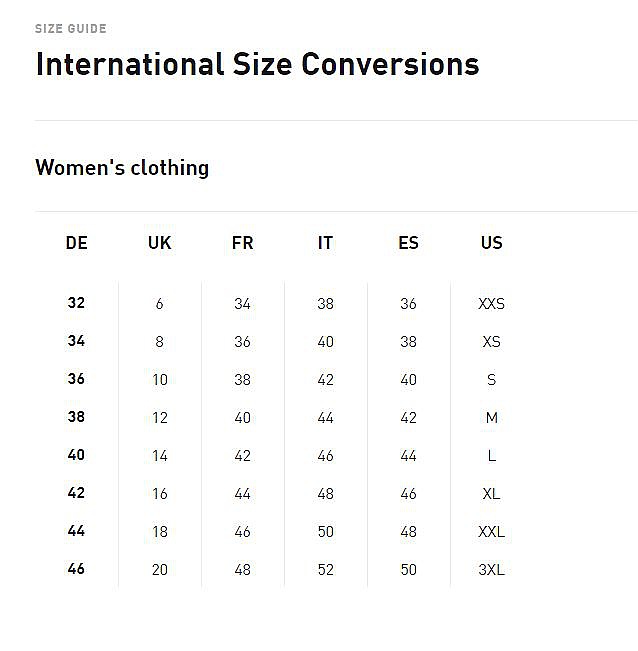Click the M size in US column
The image size is (638, 651).
(x=491, y=418)
